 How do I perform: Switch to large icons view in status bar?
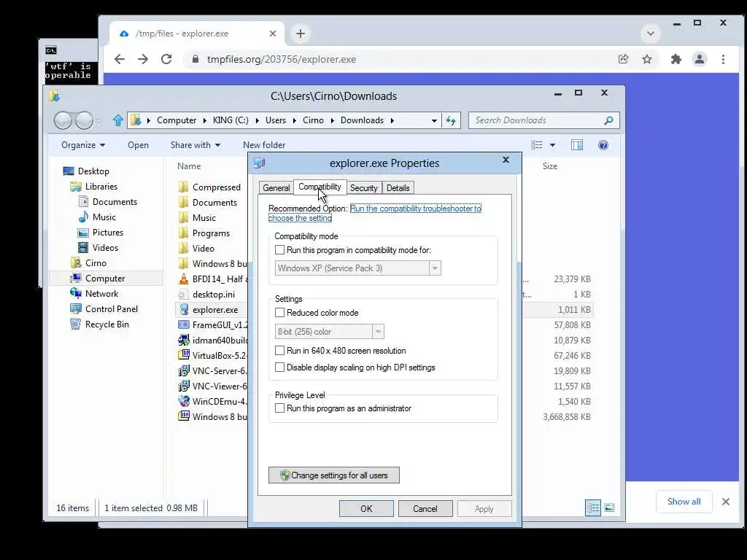tap(609, 507)
